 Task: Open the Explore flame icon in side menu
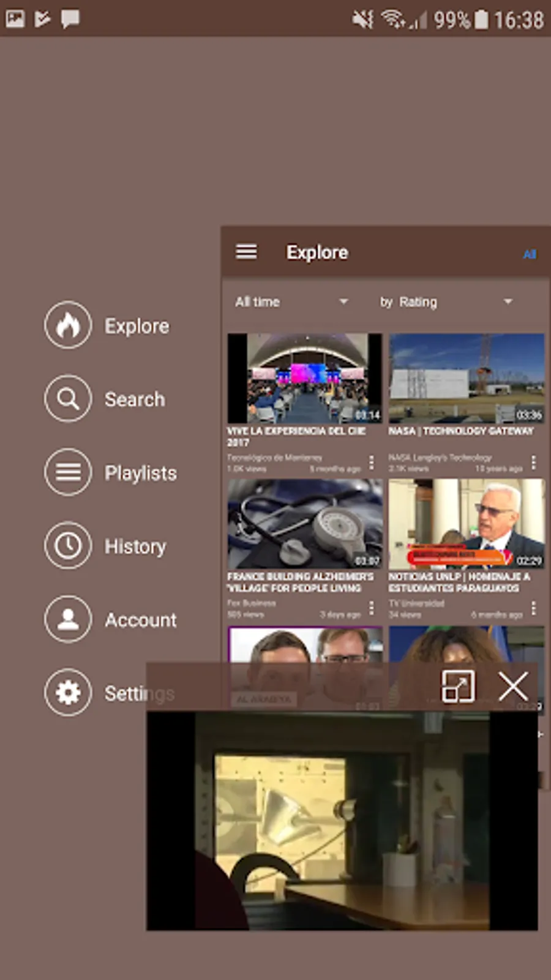tap(68, 325)
